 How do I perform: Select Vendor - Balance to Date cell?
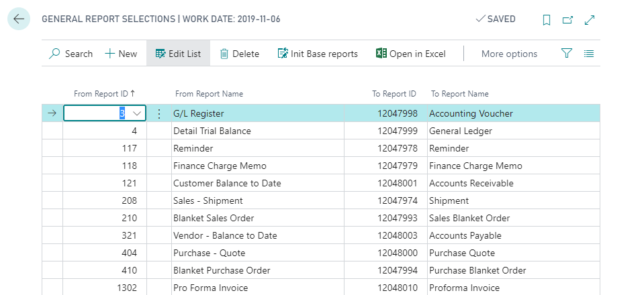[257, 235]
